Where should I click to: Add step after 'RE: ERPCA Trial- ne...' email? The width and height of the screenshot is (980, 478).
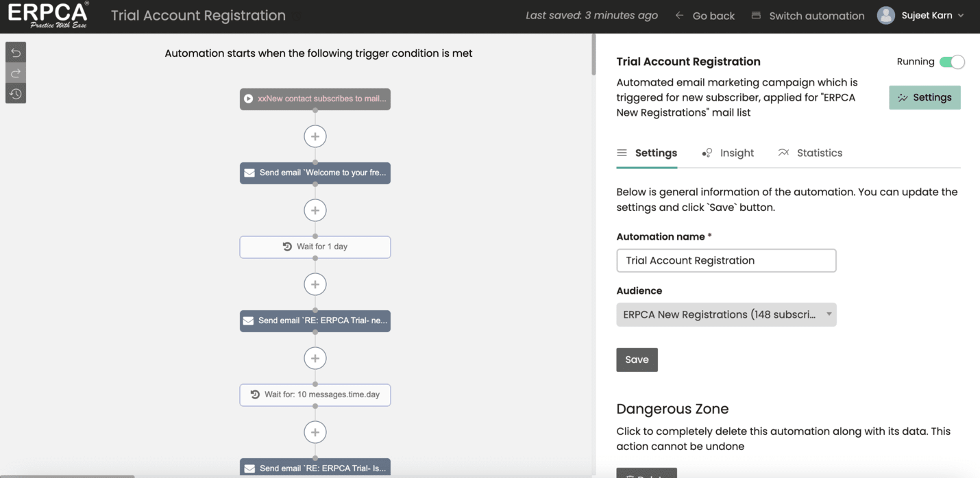pos(315,358)
